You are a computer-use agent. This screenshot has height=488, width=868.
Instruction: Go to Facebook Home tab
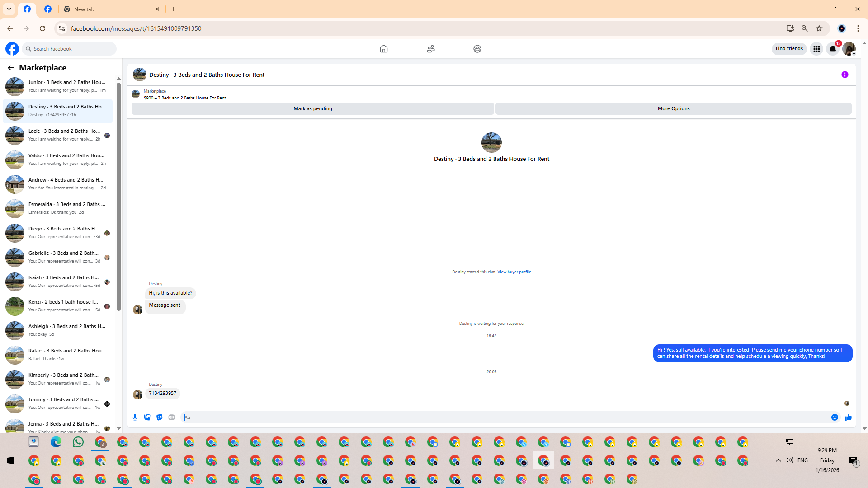coord(383,49)
